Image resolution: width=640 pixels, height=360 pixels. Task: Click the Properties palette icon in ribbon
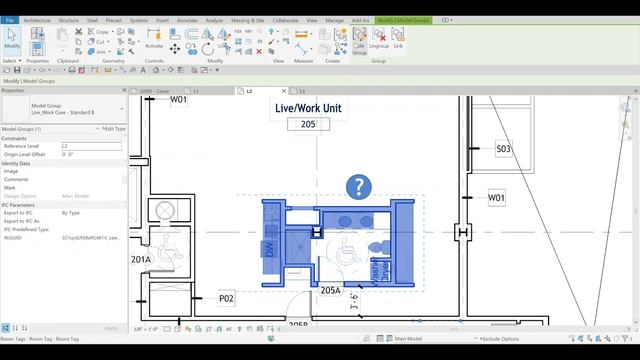tap(37, 49)
